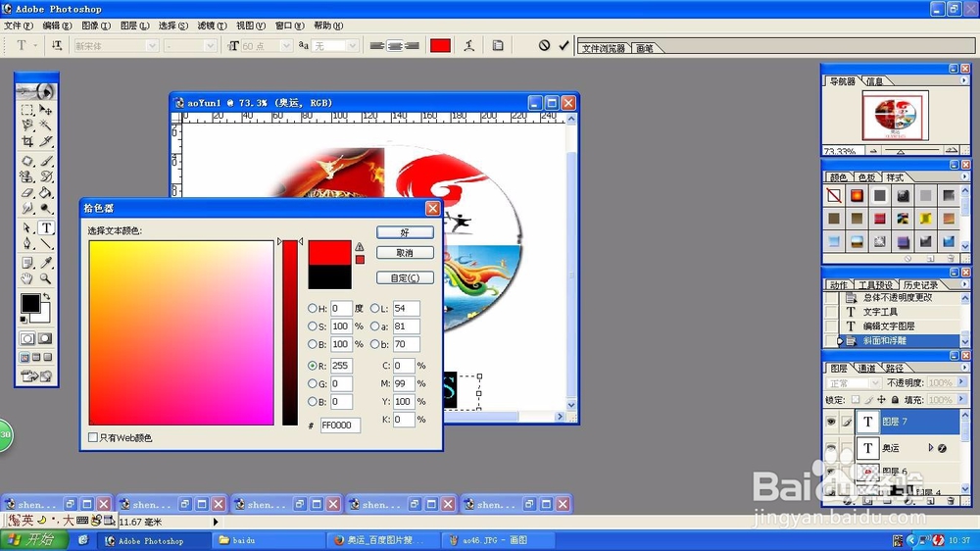Open font family dropdown 新宋体

152,46
